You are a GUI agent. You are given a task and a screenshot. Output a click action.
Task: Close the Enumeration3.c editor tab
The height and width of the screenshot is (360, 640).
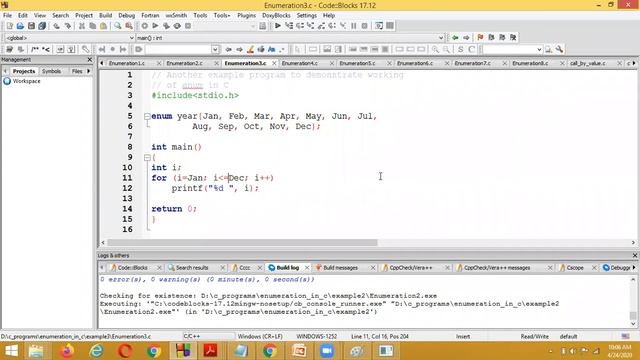(x=274, y=63)
